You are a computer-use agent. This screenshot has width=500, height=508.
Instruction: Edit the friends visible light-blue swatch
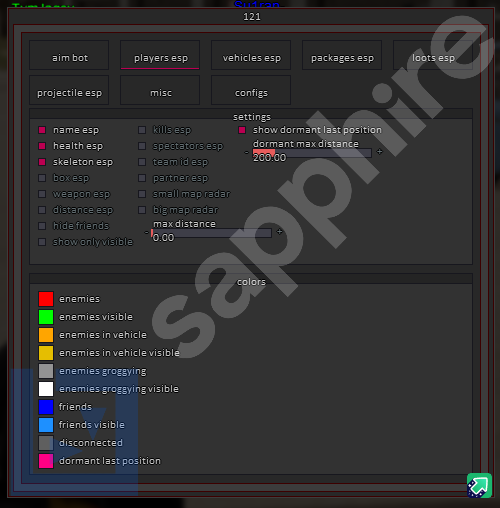click(x=46, y=425)
